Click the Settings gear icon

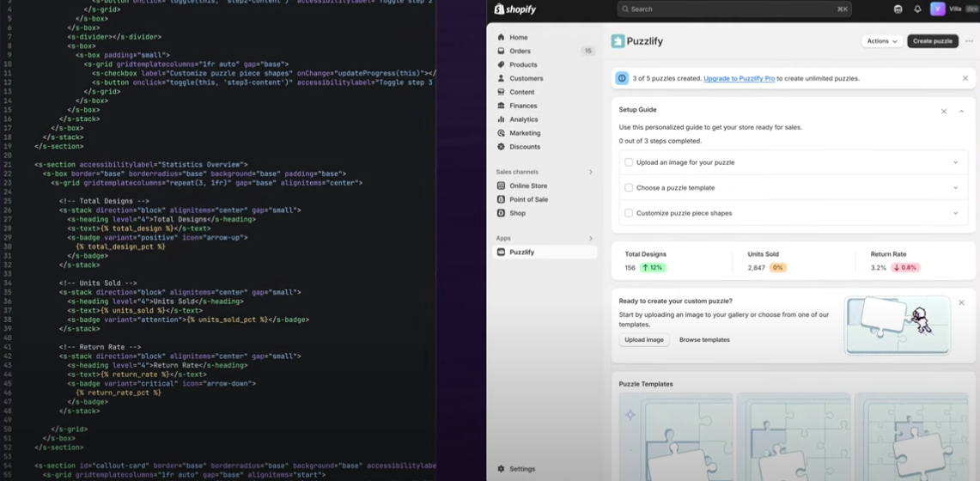501,469
